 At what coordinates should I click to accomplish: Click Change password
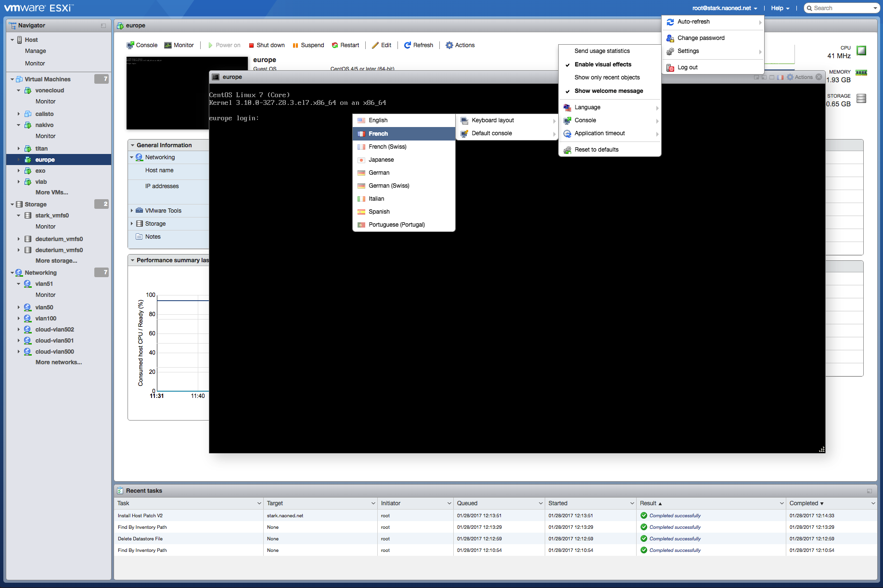[713, 38]
